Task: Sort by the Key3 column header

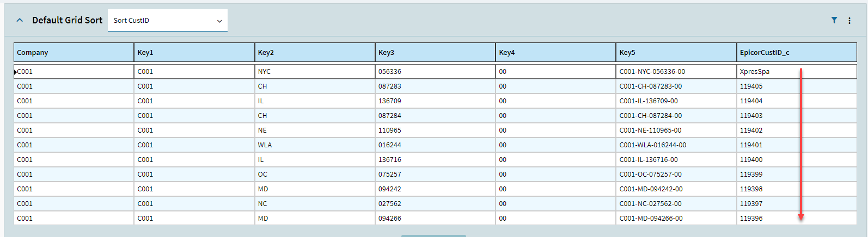Action: click(x=435, y=52)
